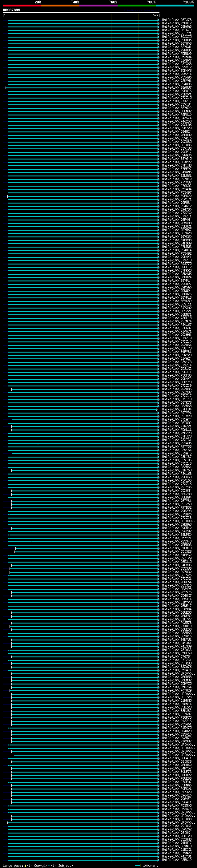Image resolution: width=197 pixels, height=868 pixels.
Task: Open hit UniRef100_C6TGZ9
Action: pos(177,30)
